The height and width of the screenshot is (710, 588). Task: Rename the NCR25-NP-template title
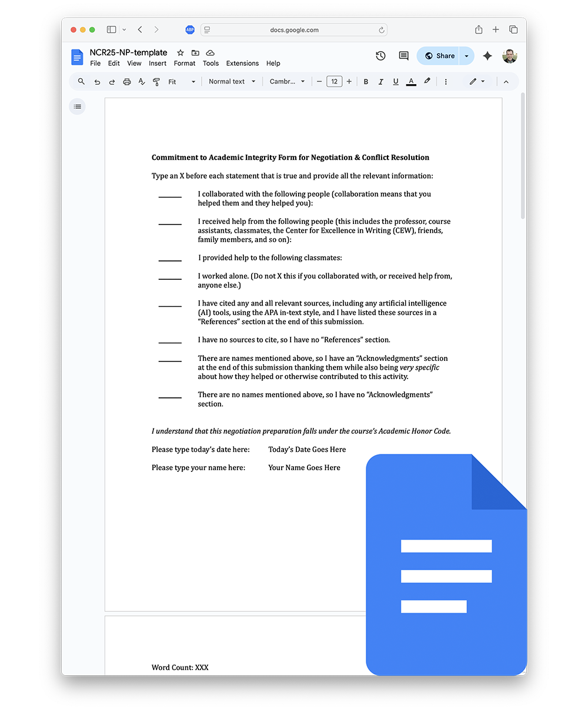[128, 52]
